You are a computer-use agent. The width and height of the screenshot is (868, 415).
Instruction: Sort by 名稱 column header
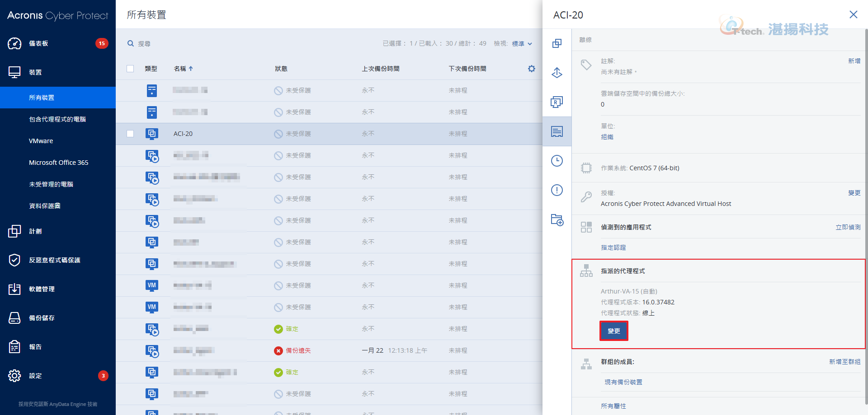(183, 69)
